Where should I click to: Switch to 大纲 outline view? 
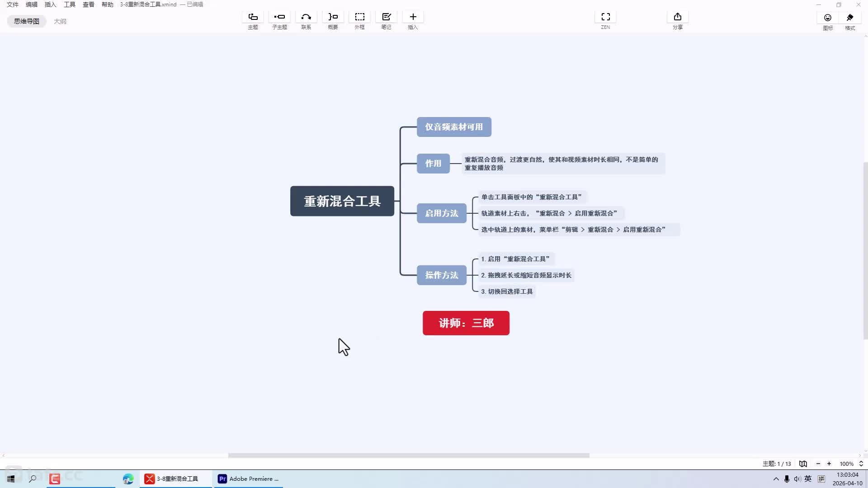click(60, 21)
